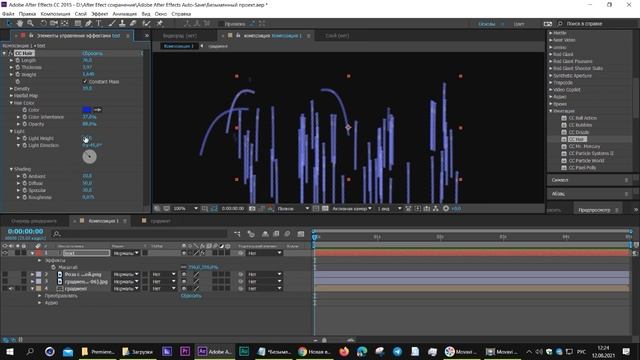Click the timeline layer search magnifier
The height and width of the screenshot is (360, 640).
point(56,234)
